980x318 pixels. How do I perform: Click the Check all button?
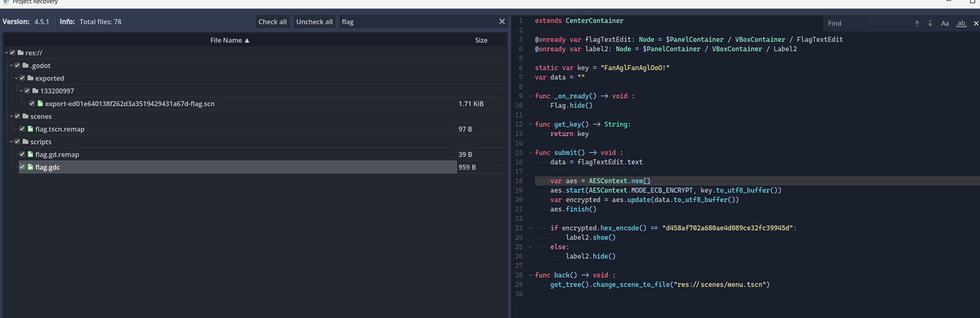tap(273, 21)
